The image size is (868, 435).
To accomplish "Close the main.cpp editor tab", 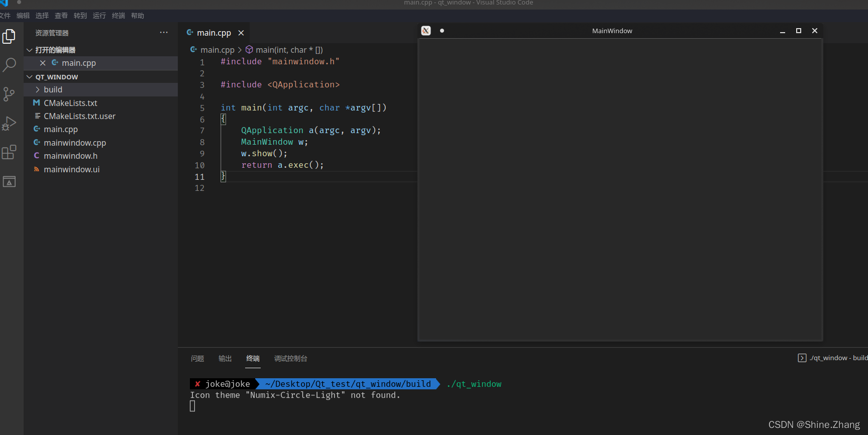I will (241, 33).
